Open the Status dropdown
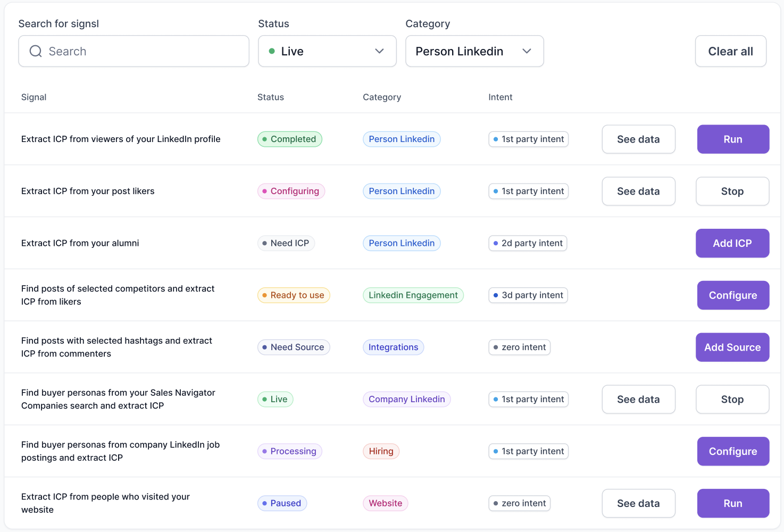784x532 pixels. pyautogui.click(x=327, y=51)
